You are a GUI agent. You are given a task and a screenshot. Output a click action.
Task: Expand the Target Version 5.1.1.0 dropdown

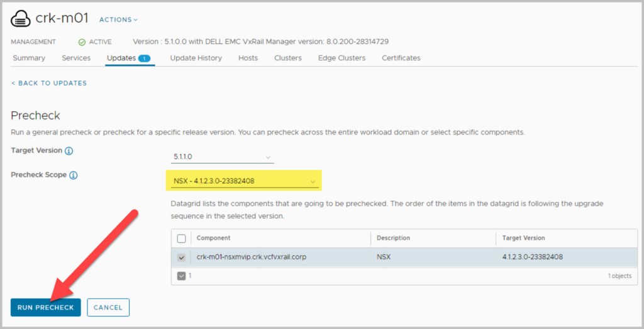223,157
